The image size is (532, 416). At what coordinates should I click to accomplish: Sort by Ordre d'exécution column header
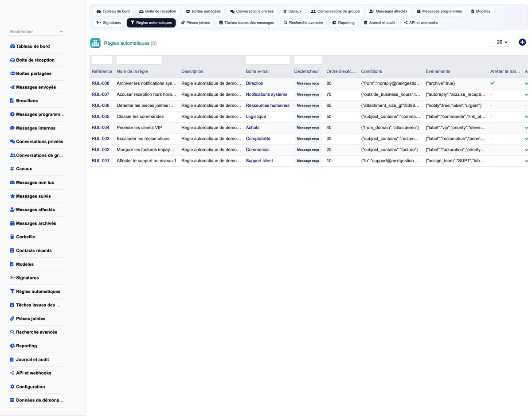pyautogui.click(x=341, y=71)
